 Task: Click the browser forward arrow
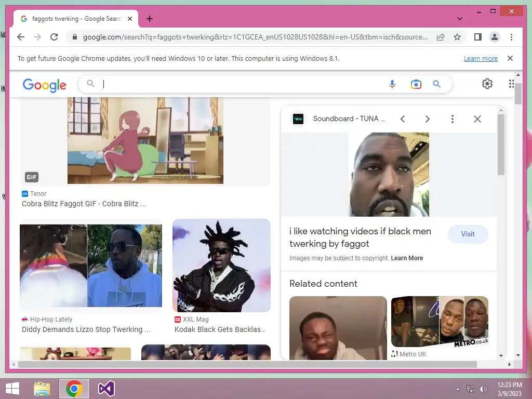(x=37, y=37)
